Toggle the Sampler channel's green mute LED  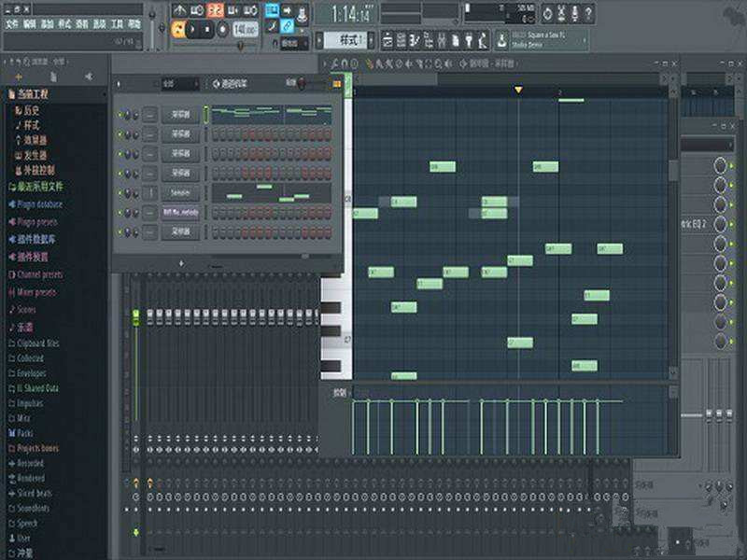[x=120, y=193]
